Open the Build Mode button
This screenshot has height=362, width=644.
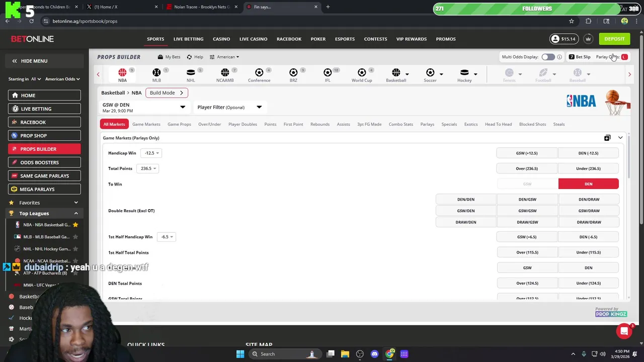(x=167, y=93)
